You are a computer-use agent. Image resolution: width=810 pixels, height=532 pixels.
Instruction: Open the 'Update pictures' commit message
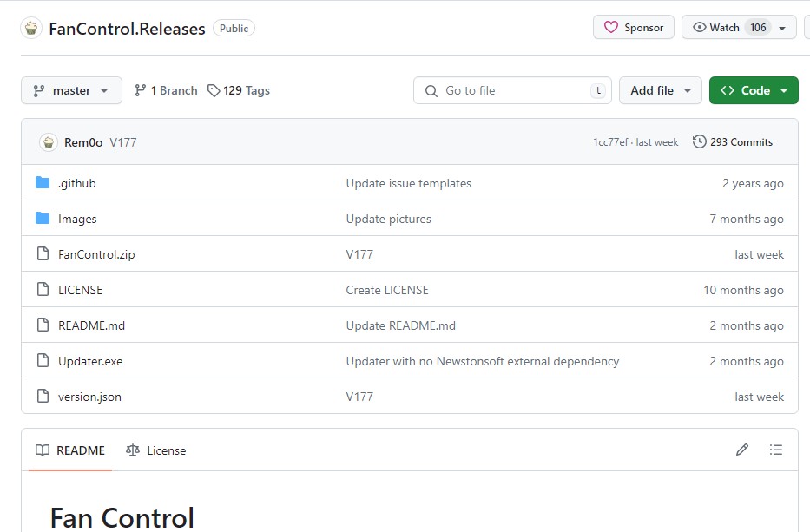388,219
